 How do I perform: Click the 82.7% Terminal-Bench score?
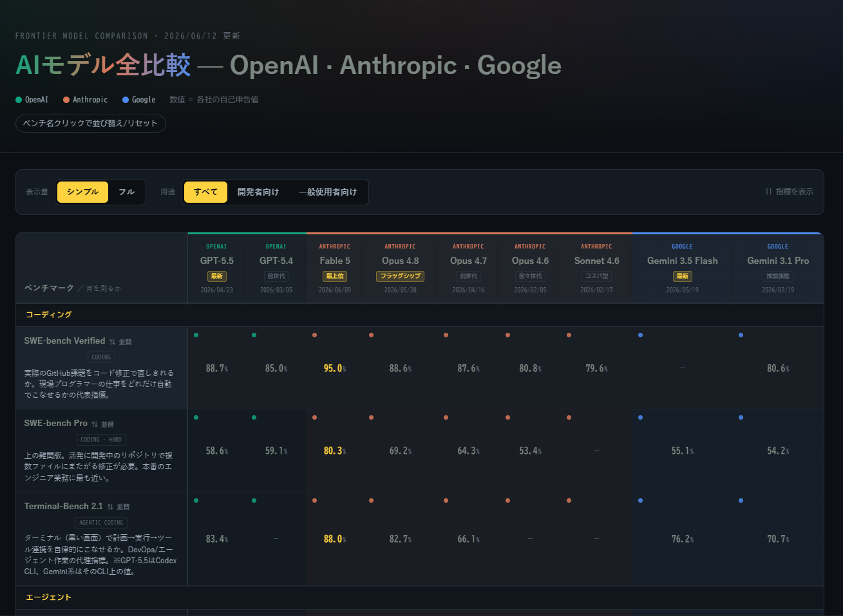tap(400, 539)
